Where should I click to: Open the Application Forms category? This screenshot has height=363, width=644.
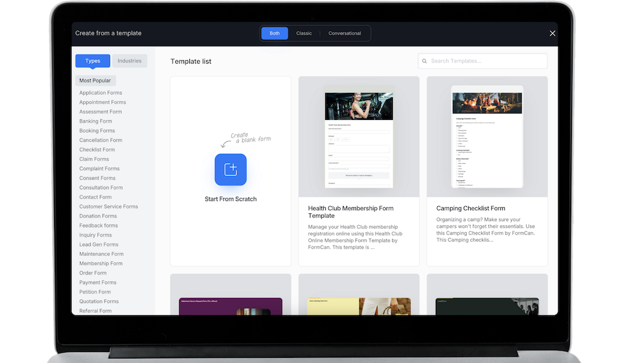click(100, 92)
